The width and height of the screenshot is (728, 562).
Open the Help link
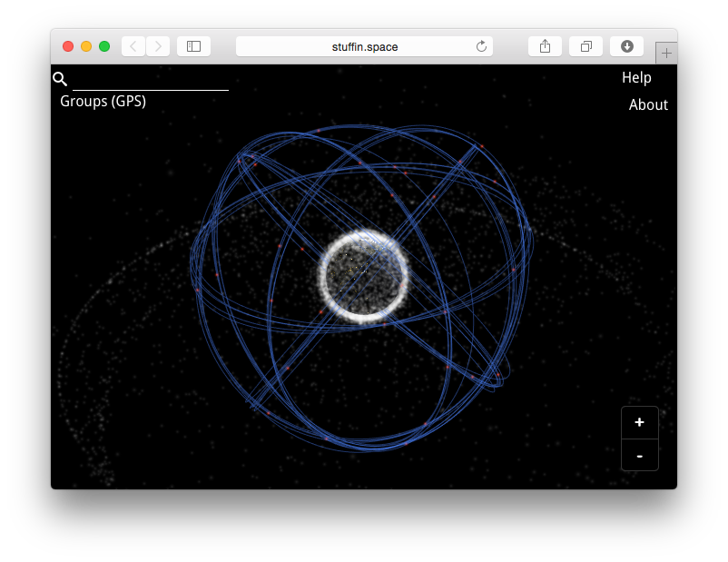coord(636,78)
